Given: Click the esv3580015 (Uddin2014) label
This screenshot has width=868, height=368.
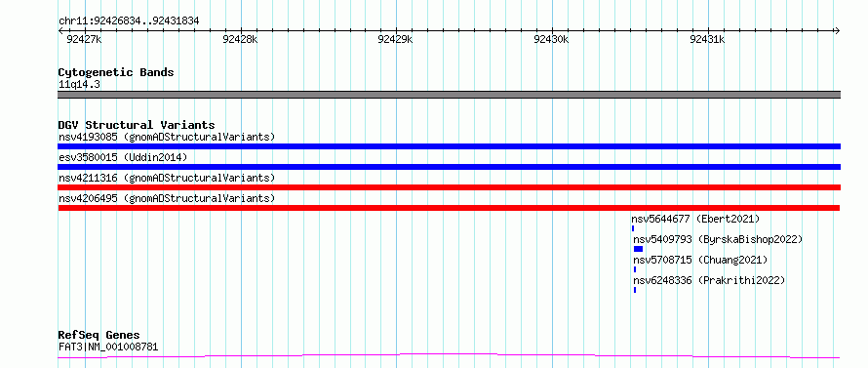Looking at the screenshot, I should coord(123,157).
